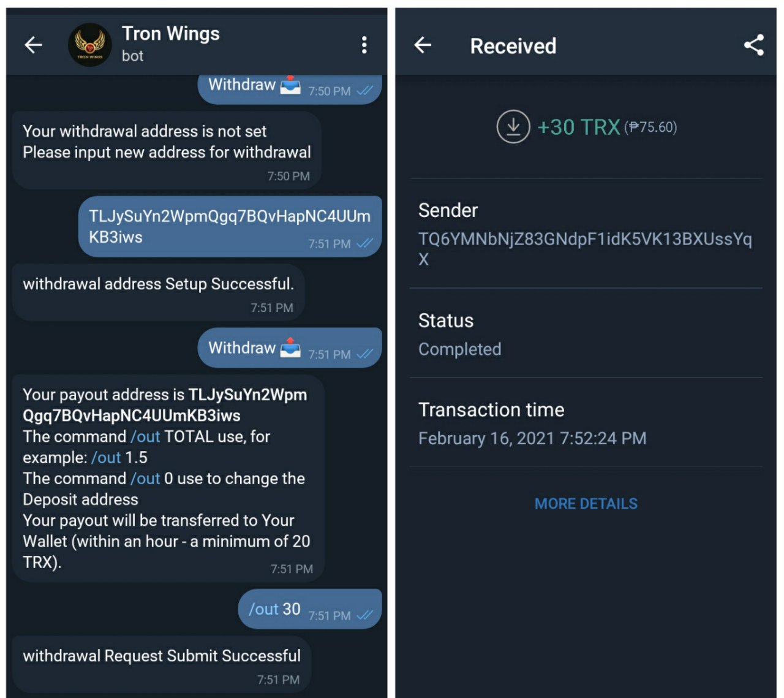Open Tron Wings bot profile picture
Screen dimensions: 784x698
(89, 45)
